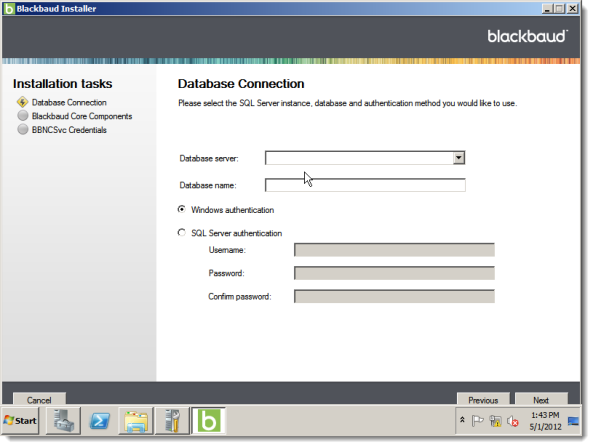Close the Blackbaud Installer window
The image size is (593, 447).
click(x=573, y=8)
